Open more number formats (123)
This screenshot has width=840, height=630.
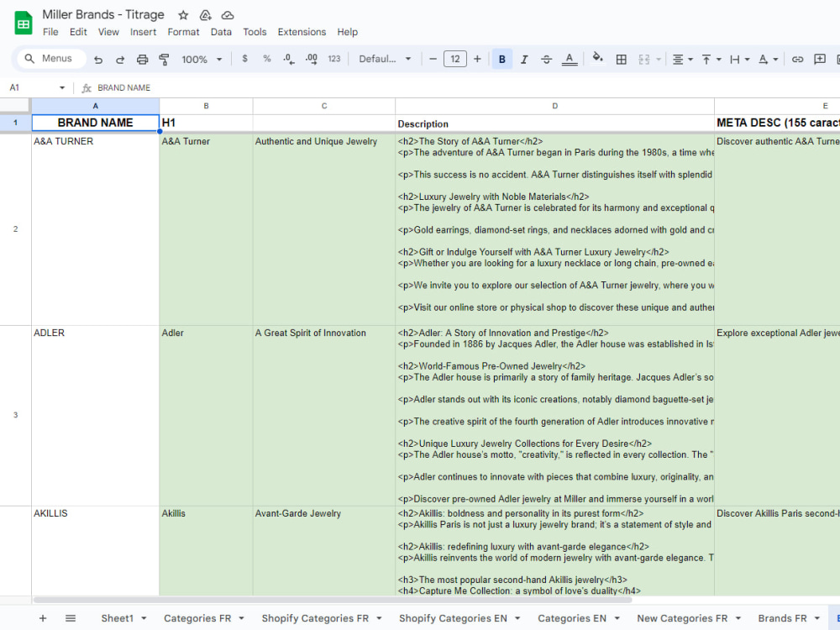point(334,59)
